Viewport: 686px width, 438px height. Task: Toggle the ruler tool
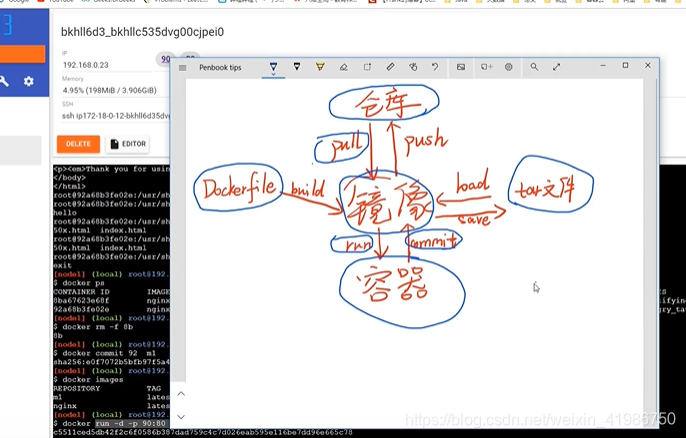pyautogui.click(x=390, y=67)
